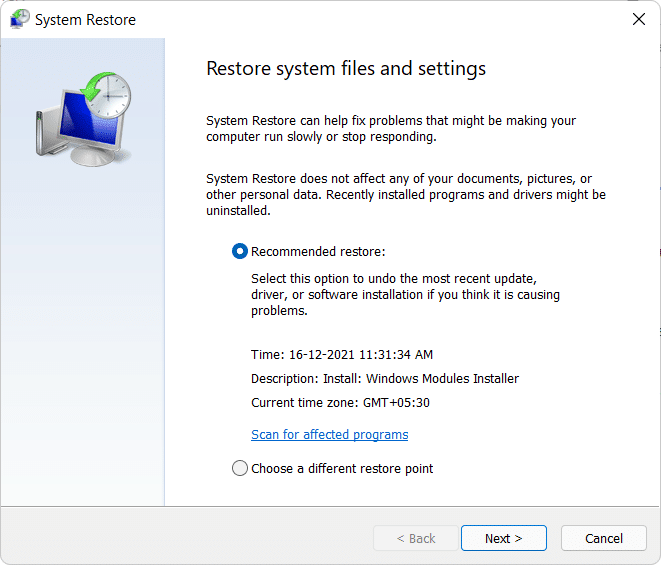Click the Description: Install: Windows Modules Installer text
Screen dimensions: 661x565
[x=385, y=378]
